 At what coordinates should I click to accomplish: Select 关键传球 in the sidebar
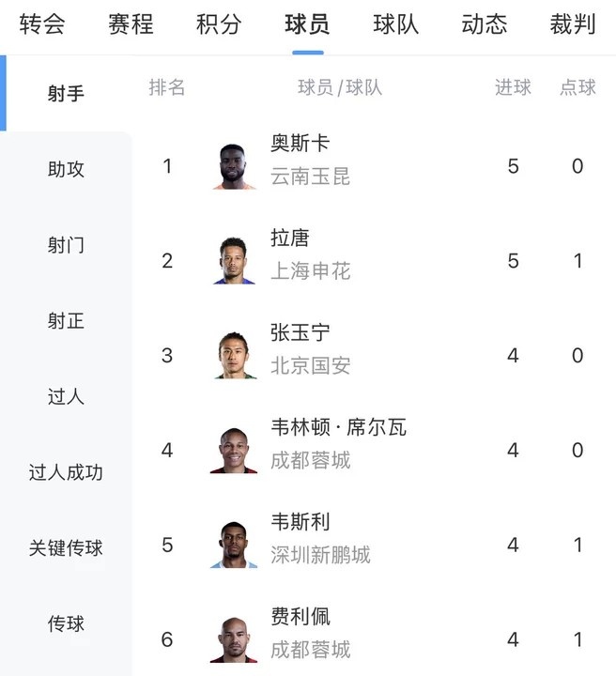click(66, 548)
